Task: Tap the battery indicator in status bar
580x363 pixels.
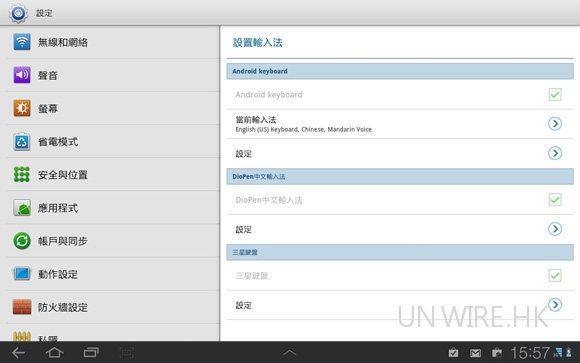Action: pos(569,353)
